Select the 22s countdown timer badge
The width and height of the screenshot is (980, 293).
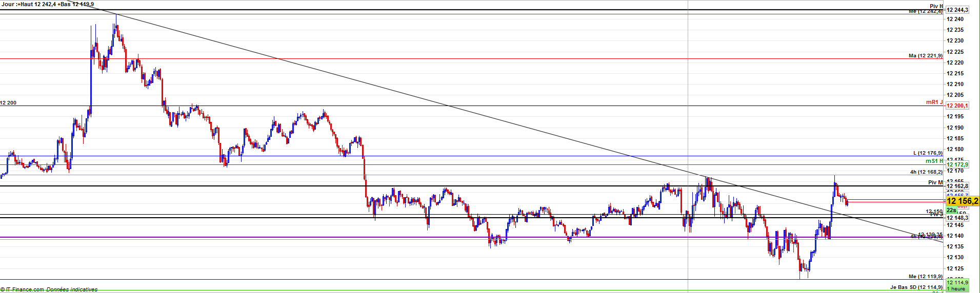(x=951, y=211)
